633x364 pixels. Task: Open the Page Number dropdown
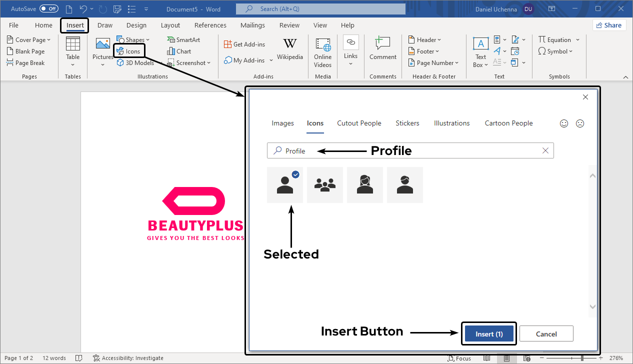point(434,63)
